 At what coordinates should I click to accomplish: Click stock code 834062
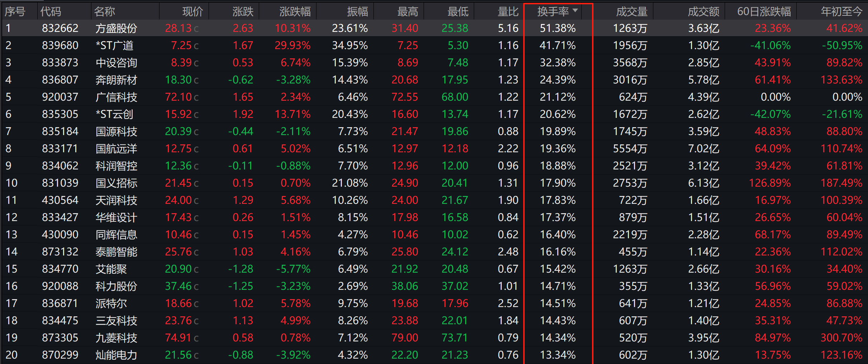coord(60,166)
